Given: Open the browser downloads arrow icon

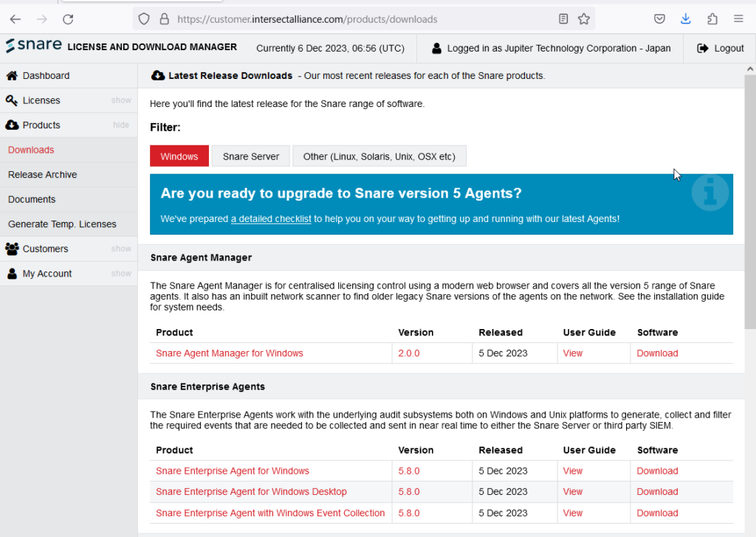Looking at the screenshot, I should coord(686,19).
